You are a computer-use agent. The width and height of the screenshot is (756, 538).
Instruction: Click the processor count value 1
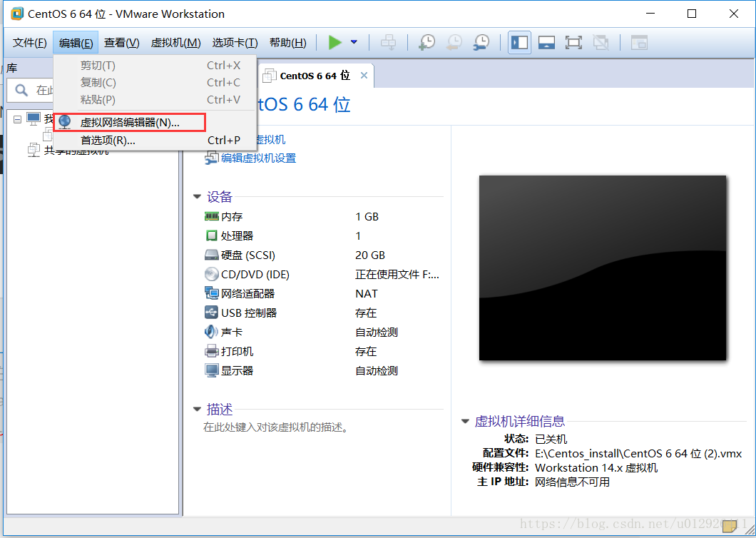point(358,235)
